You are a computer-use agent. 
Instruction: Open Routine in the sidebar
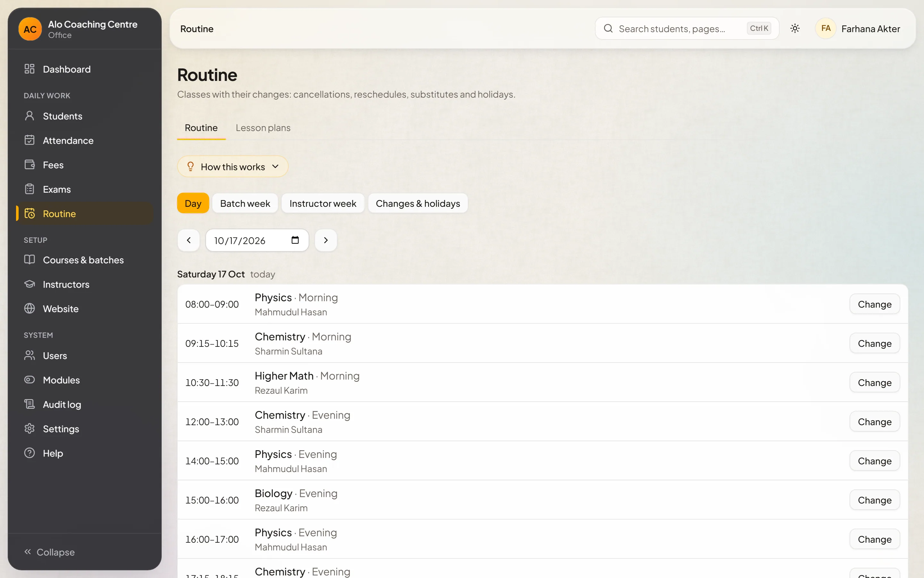pyautogui.click(x=85, y=213)
